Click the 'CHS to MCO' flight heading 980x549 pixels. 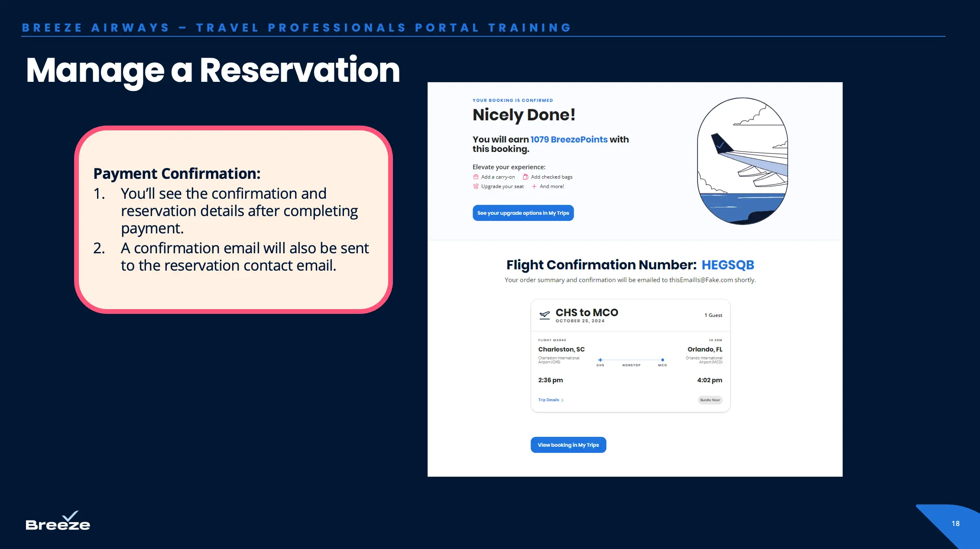point(587,313)
